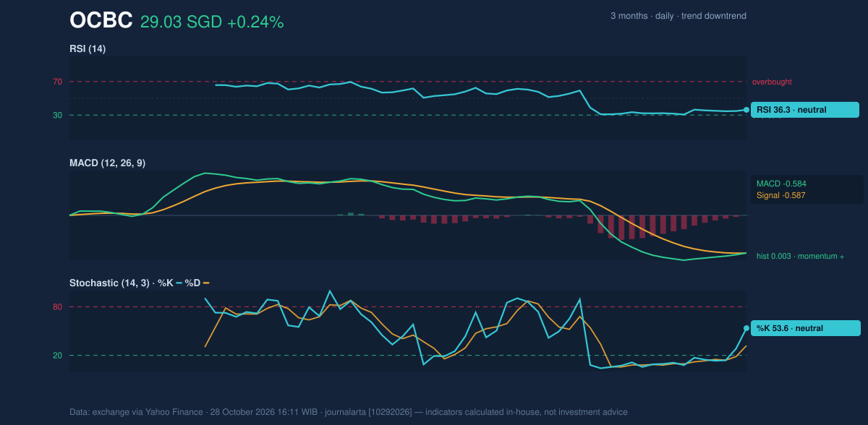Click the RSI 70 axis label

pyautogui.click(x=57, y=82)
